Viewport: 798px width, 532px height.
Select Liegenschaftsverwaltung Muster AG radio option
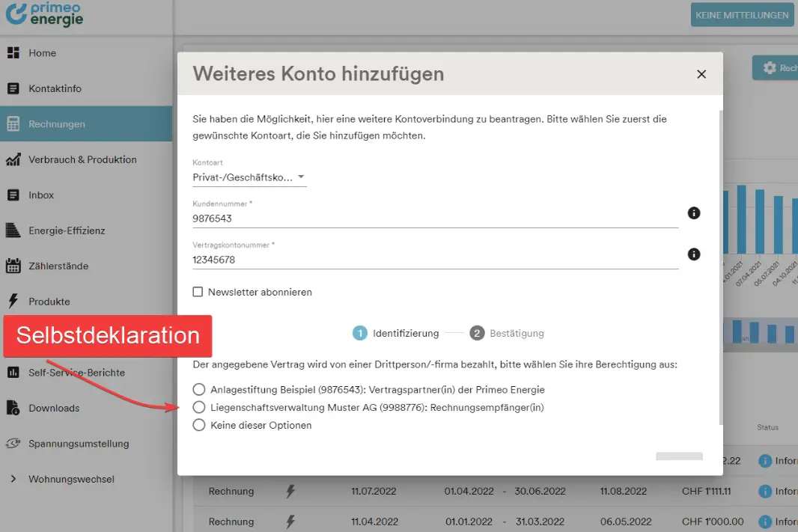[x=198, y=408]
